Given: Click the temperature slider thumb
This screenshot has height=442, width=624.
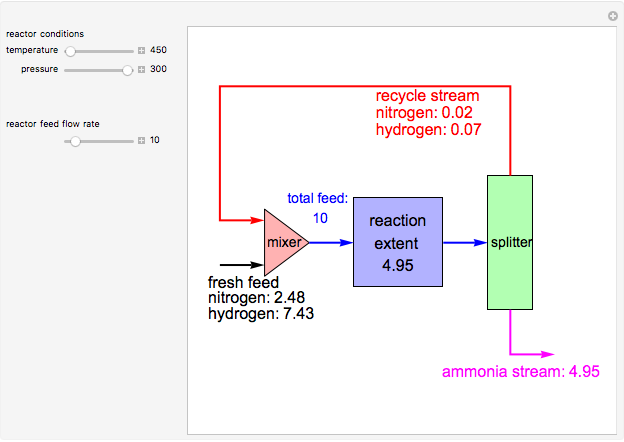Looking at the screenshot, I should (71, 50).
